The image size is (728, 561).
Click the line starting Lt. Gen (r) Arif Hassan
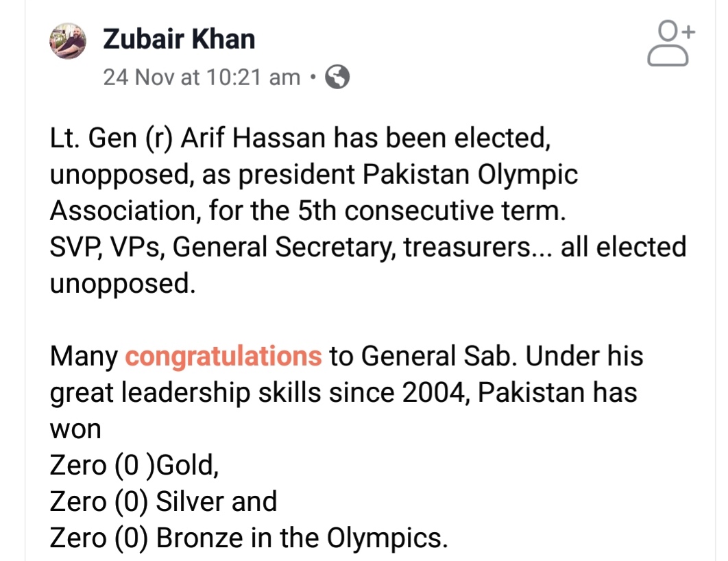[x=300, y=139]
